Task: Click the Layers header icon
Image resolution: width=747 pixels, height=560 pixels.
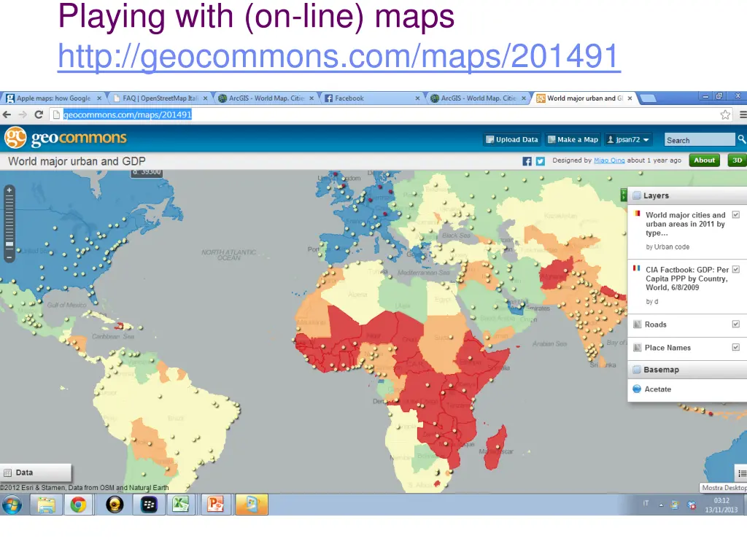Action: coord(636,195)
